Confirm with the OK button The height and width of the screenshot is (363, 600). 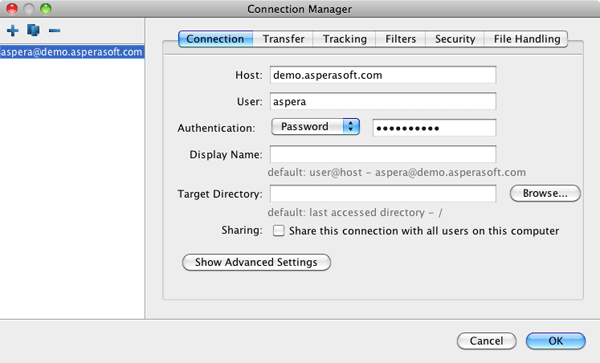coord(556,341)
